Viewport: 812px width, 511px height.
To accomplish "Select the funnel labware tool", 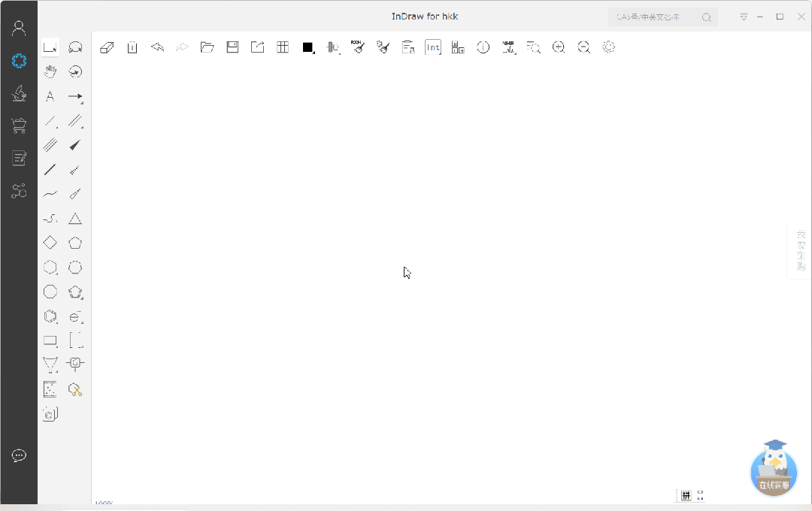I will pos(50,364).
